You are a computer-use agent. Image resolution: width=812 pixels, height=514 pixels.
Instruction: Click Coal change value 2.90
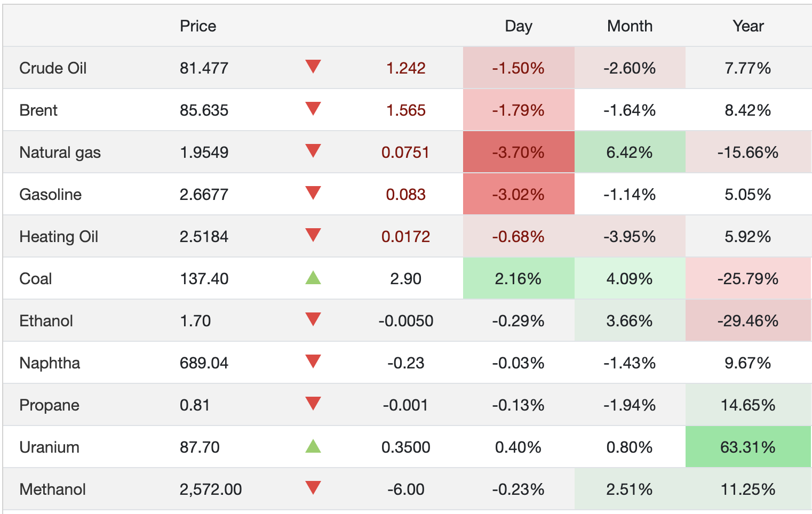(406, 279)
